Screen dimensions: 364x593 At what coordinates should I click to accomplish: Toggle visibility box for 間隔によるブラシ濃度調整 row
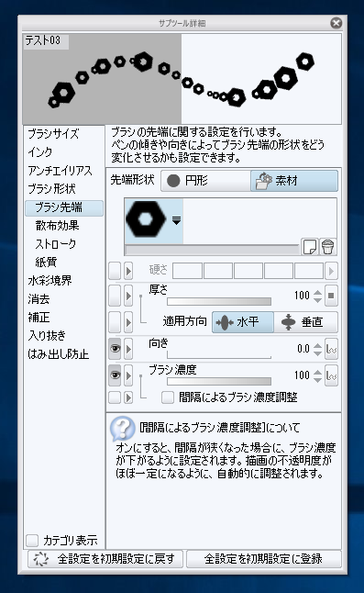[x=115, y=397]
